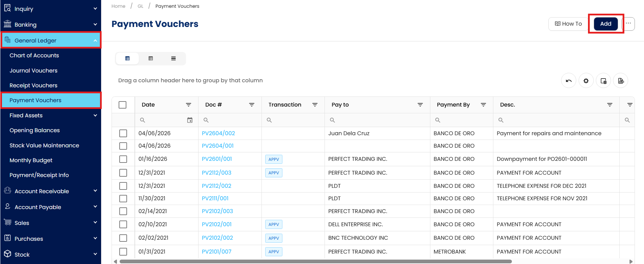Expand the Purchases menu chevron
644x264 pixels.
tap(95, 238)
